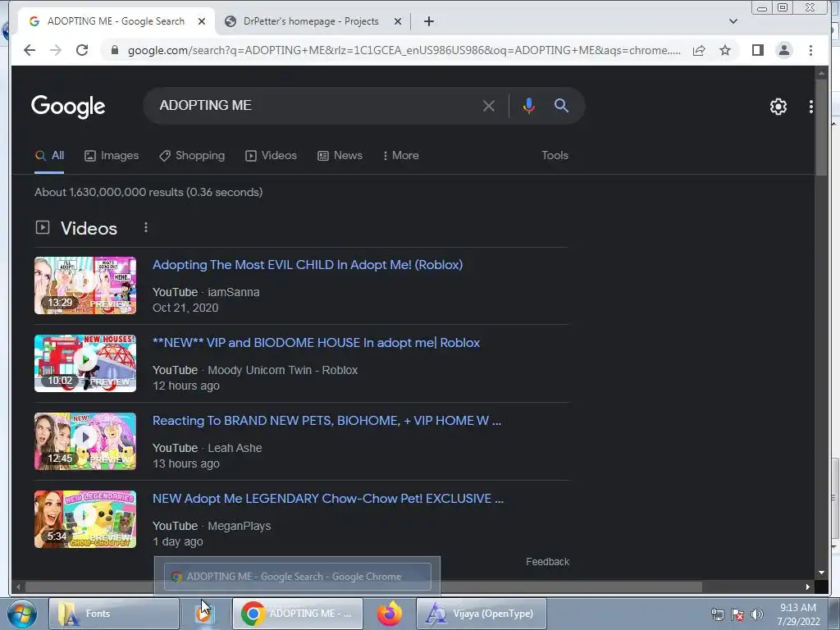
Task: Click the iamSanna channel name
Action: pyautogui.click(x=234, y=293)
